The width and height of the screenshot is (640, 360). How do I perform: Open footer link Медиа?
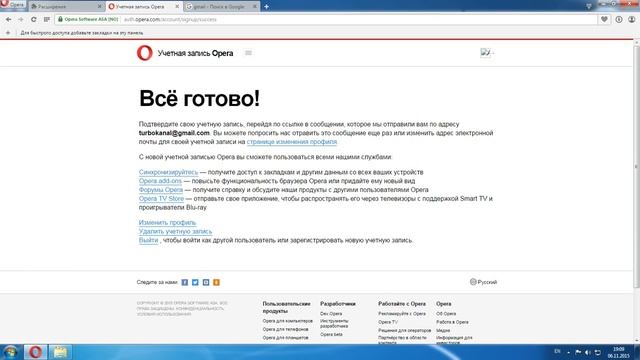pos(443,331)
